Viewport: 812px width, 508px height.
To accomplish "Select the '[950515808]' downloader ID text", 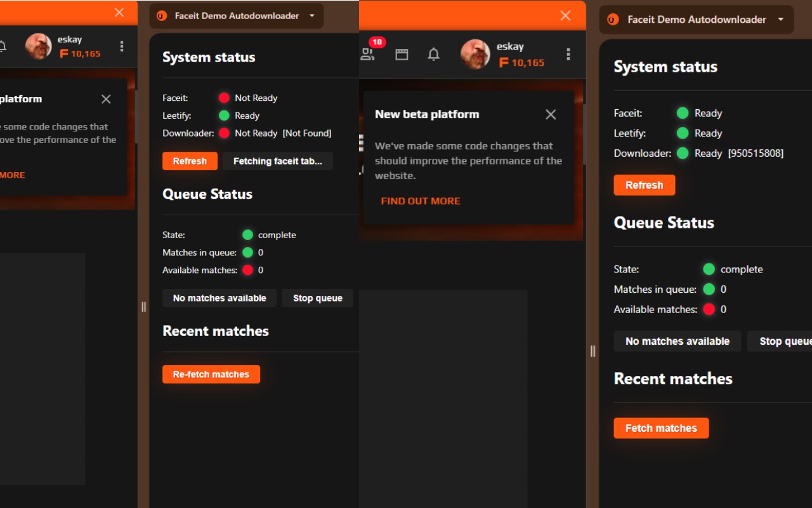I will [x=756, y=153].
